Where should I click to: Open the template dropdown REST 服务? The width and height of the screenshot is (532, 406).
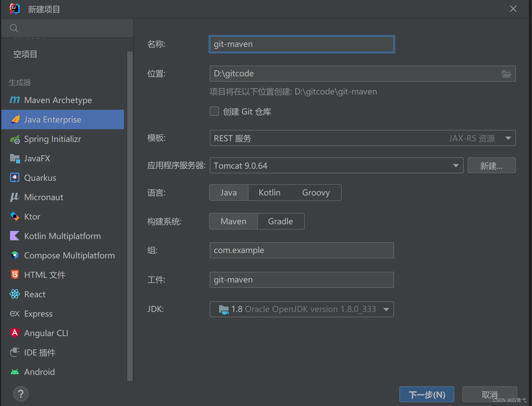pyautogui.click(x=362, y=138)
